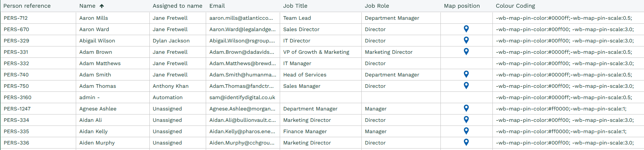Click the ascending sort arrow beside Name
The image size is (644, 150).
pyautogui.click(x=102, y=6)
